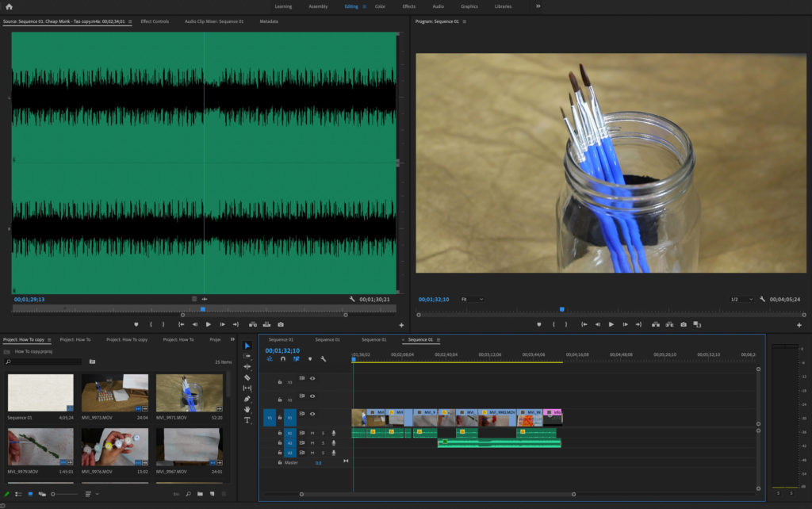Image resolution: width=812 pixels, height=509 pixels.
Task: Open the Fit zoom level dropdown
Action: [472, 299]
